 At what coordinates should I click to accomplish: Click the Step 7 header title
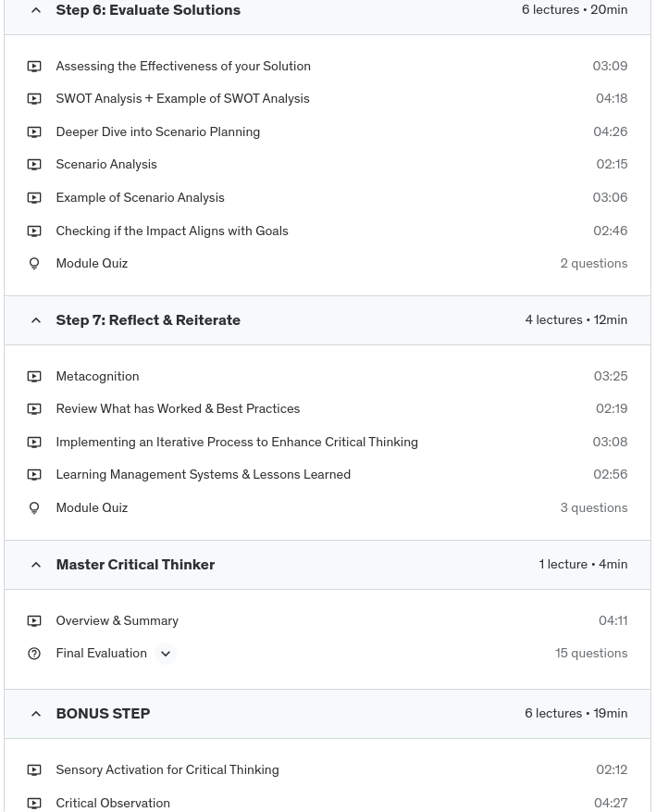pos(148,320)
